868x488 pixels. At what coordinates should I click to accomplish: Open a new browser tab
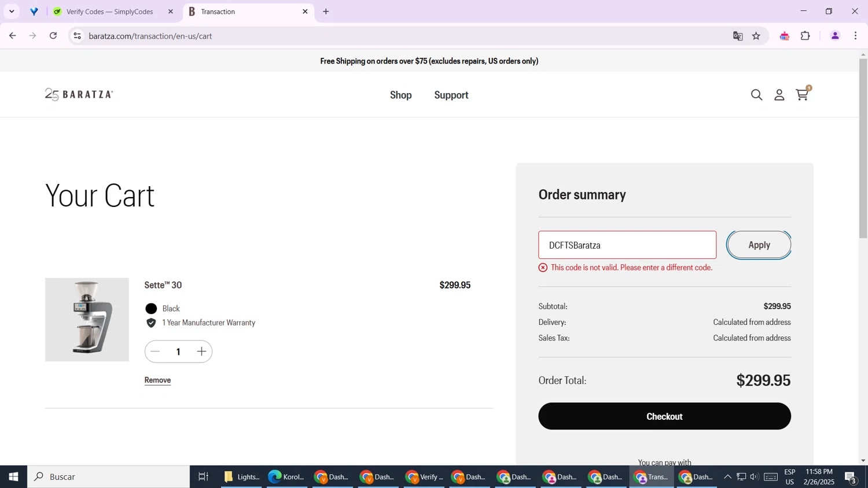(x=326, y=12)
